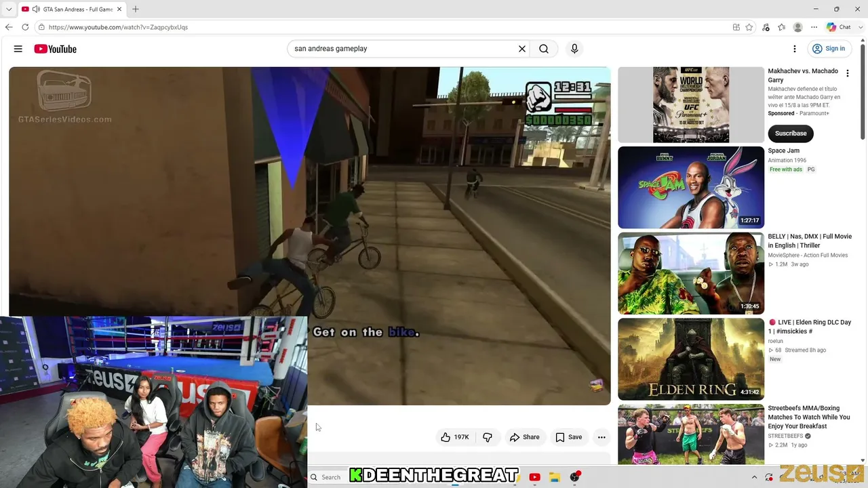Open the 'Space Jam' video title
This screenshot has width=868, height=488.
[783, 150]
